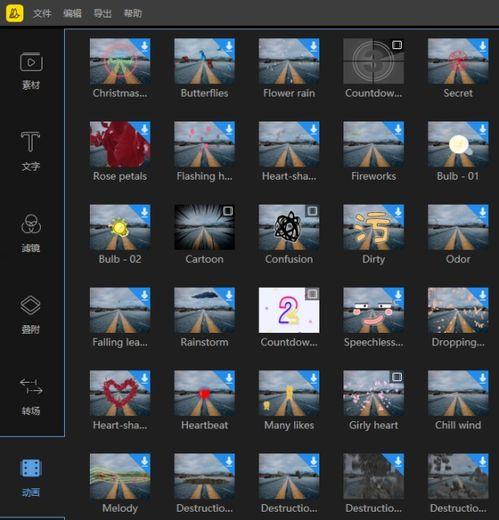Download the Butterflies effect via arrow icon
This screenshot has height=520, width=499.
point(229,45)
